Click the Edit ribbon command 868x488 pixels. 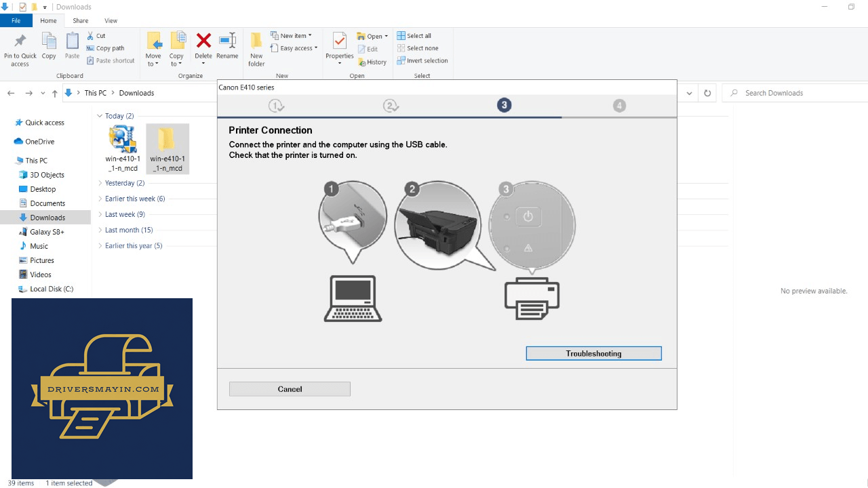point(368,49)
